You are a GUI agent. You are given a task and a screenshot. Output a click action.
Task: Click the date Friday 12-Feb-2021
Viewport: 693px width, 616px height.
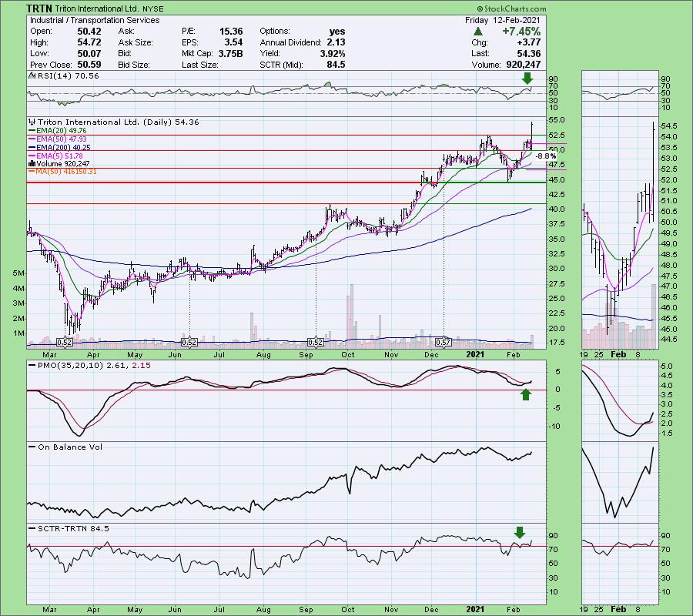pos(503,20)
